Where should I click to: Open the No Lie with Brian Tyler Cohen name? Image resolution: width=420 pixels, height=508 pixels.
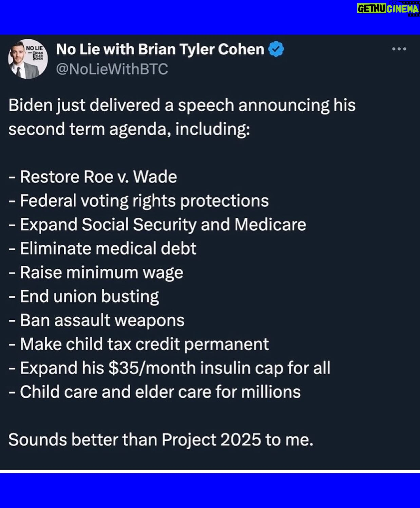coord(160,49)
